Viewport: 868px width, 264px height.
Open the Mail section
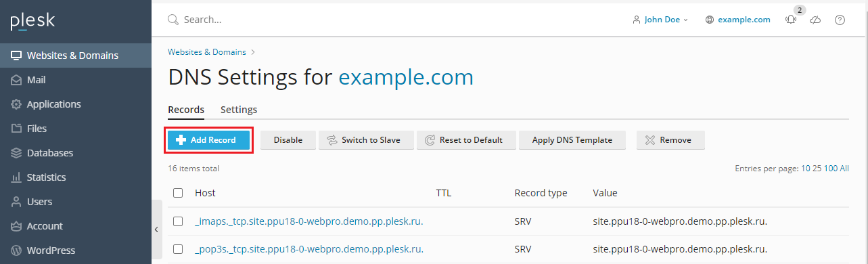point(76,80)
